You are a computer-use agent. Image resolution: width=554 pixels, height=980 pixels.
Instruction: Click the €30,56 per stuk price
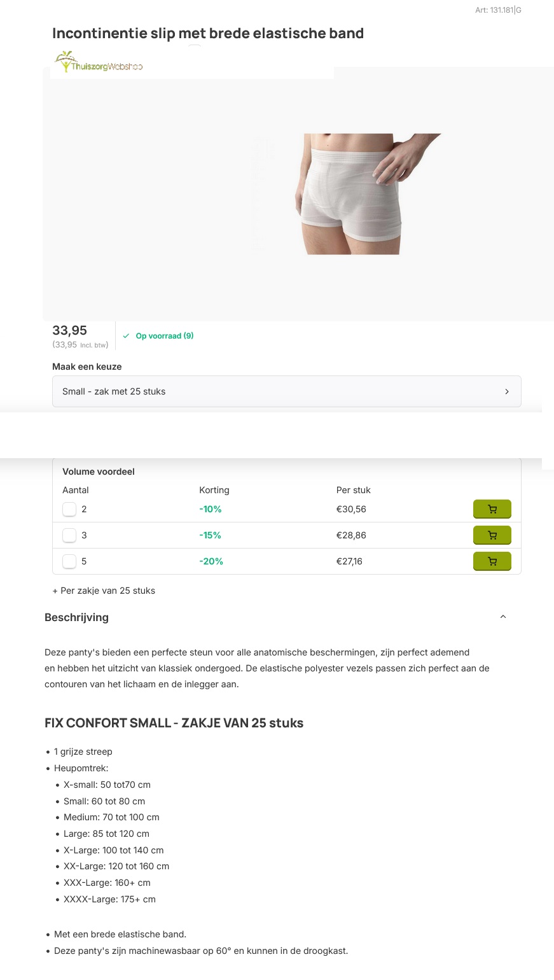[351, 509]
